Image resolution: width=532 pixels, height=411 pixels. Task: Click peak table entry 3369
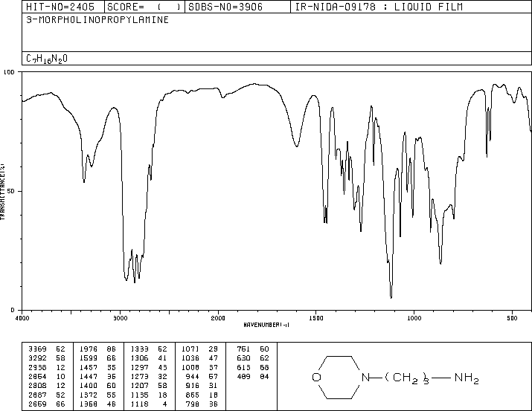[x=38, y=349]
